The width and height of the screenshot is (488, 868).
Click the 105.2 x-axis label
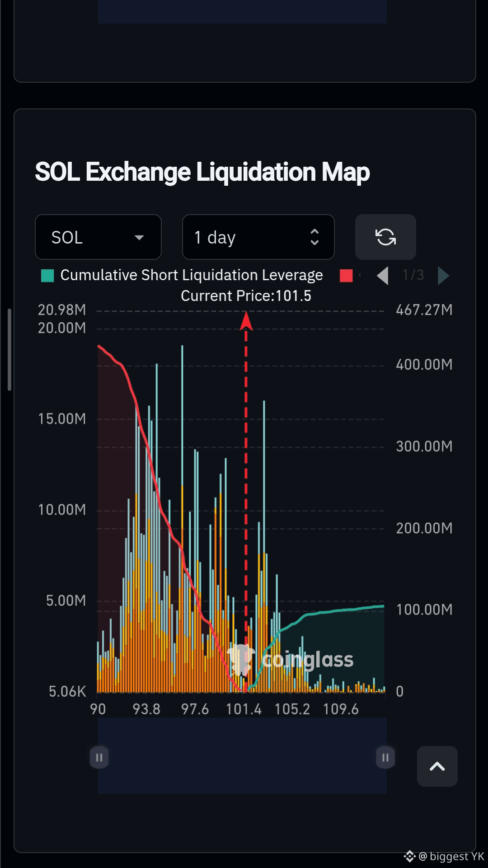[x=292, y=709]
